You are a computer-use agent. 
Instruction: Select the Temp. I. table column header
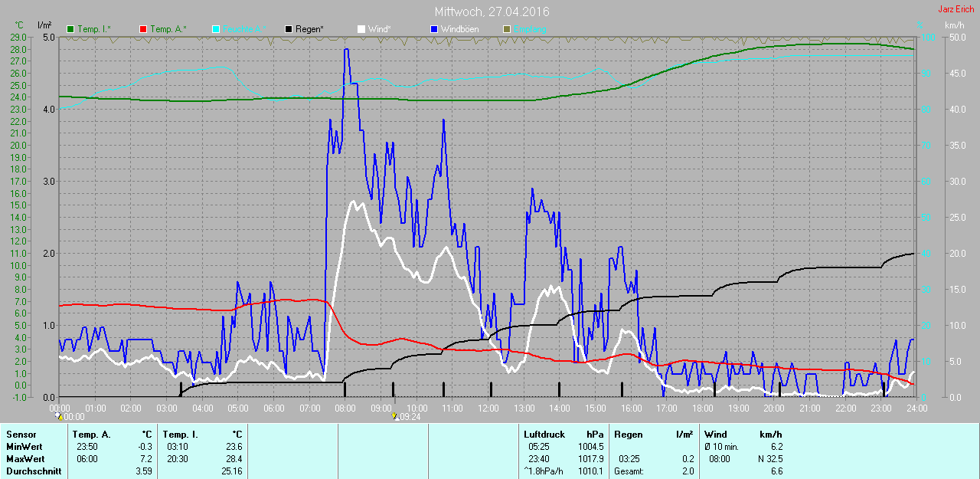(180, 435)
